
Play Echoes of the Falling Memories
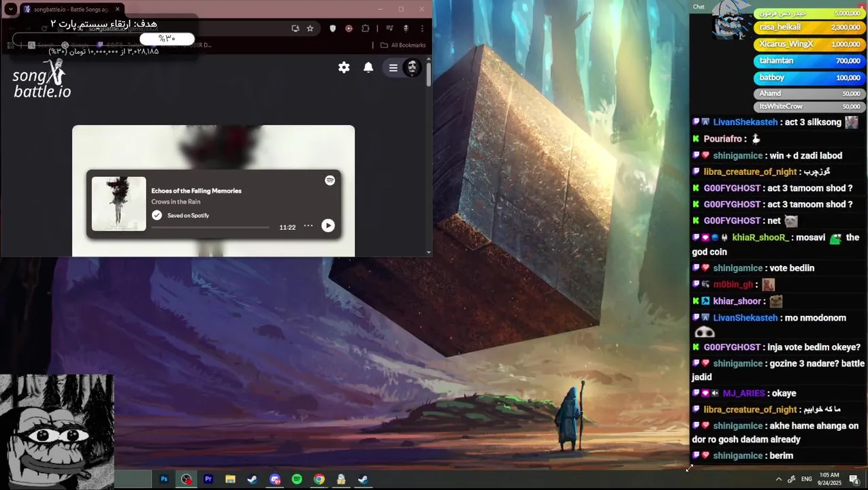(328, 226)
